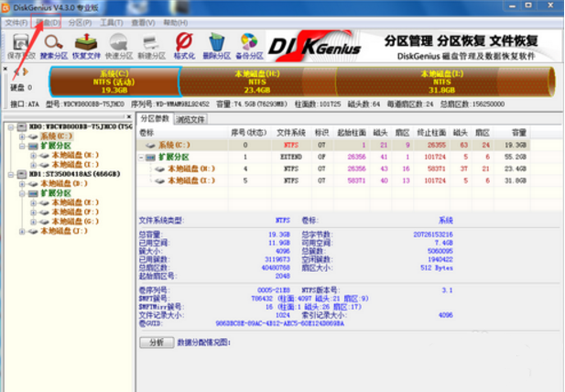This screenshot has width=565, height=392.
Task: Click the 扩展分区 icon under HD0 in tree
Action: coord(33,146)
